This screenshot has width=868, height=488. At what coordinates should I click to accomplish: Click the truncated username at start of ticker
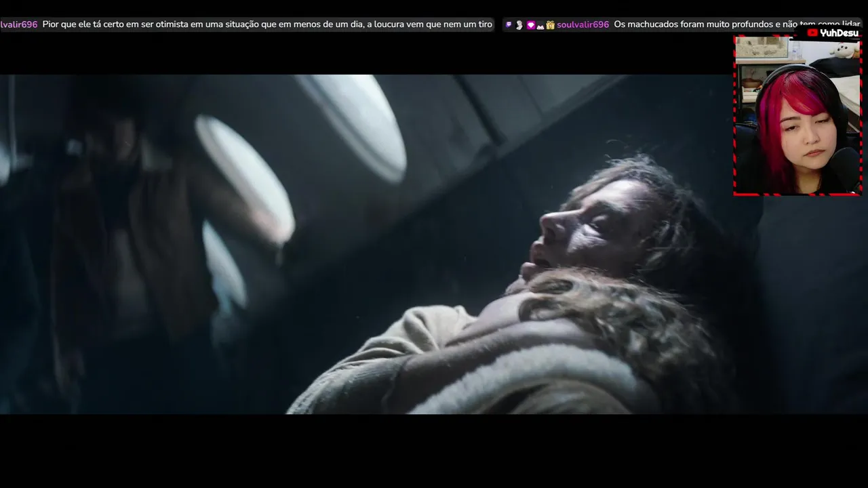coord(18,24)
